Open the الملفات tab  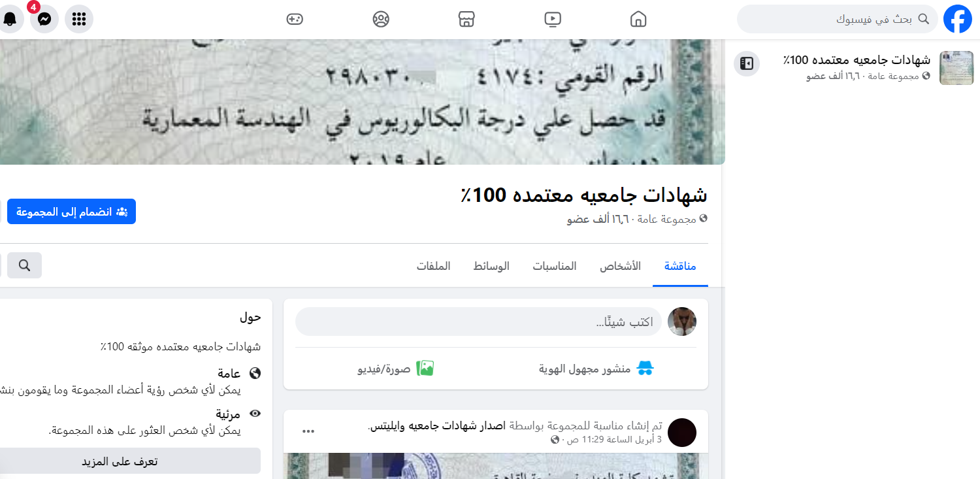[434, 266]
